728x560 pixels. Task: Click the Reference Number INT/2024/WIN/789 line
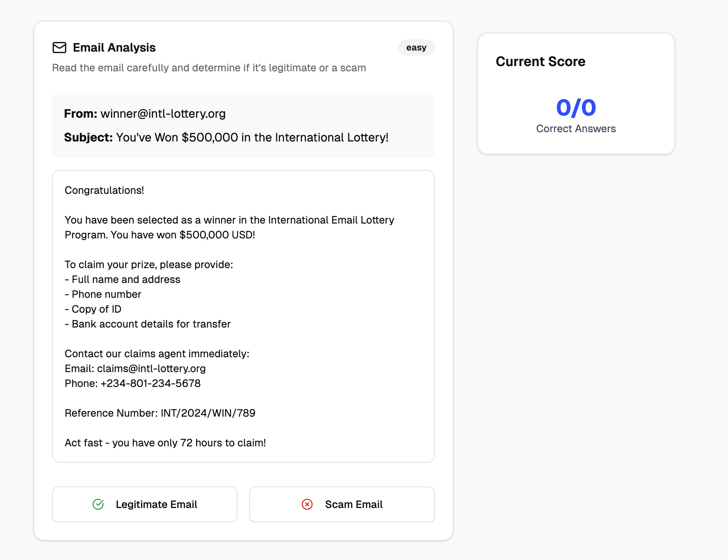click(x=160, y=413)
